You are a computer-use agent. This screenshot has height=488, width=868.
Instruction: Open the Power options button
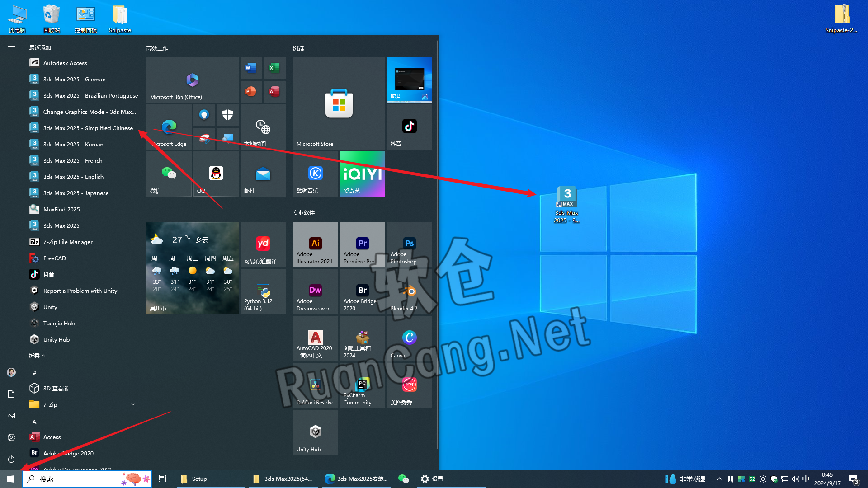pyautogui.click(x=11, y=459)
